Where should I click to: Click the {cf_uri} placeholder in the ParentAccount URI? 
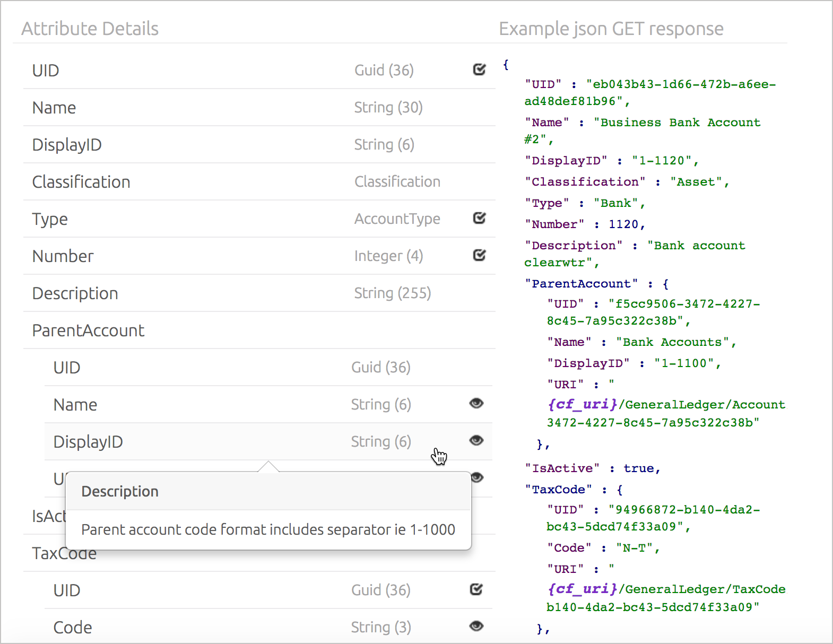[582, 404]
